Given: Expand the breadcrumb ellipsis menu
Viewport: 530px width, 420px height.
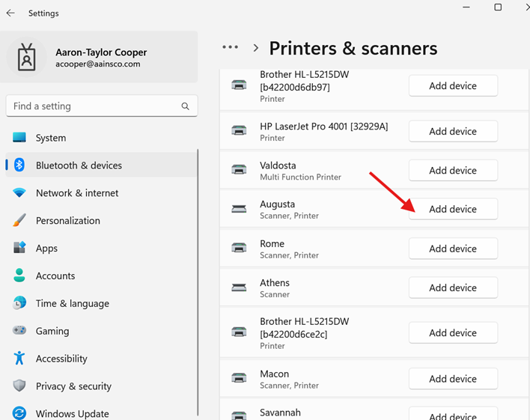Looking at the screenshot, I should [230, 47].
